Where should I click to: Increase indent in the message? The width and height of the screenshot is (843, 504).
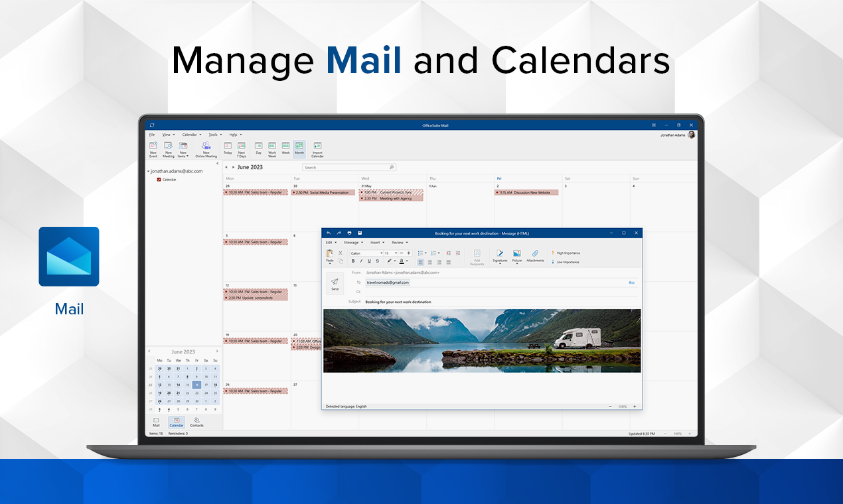point(457,253)
